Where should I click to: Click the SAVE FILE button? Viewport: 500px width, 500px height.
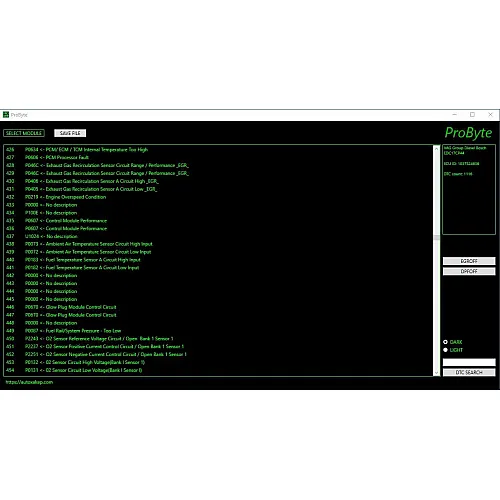(x=70, y=133)
